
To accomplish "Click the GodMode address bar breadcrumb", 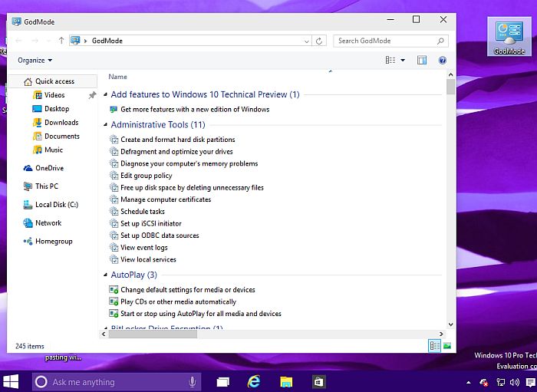I will pyautogui.click(x=107, y=41).
